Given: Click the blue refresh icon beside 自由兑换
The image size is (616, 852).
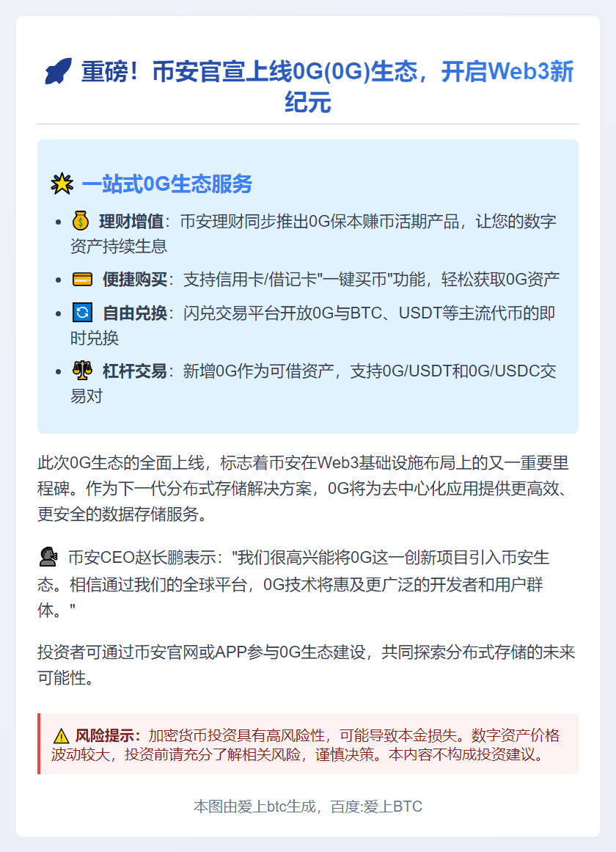Looking at the screenshot, I should click(x=83, y=313).
